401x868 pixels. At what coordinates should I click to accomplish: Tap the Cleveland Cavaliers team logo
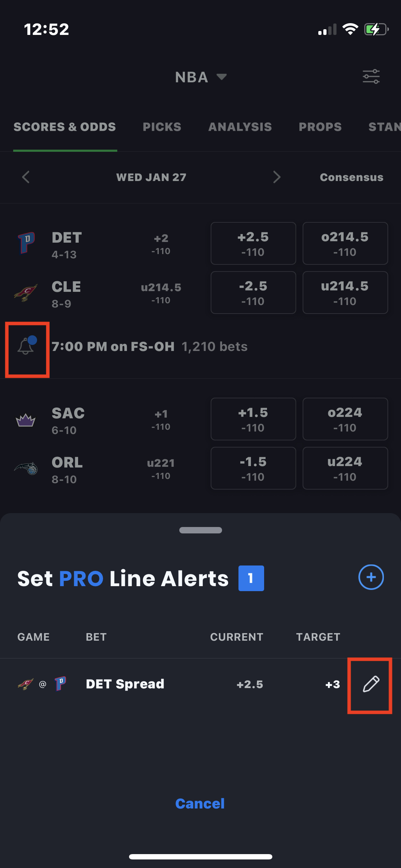click(26, 293)
